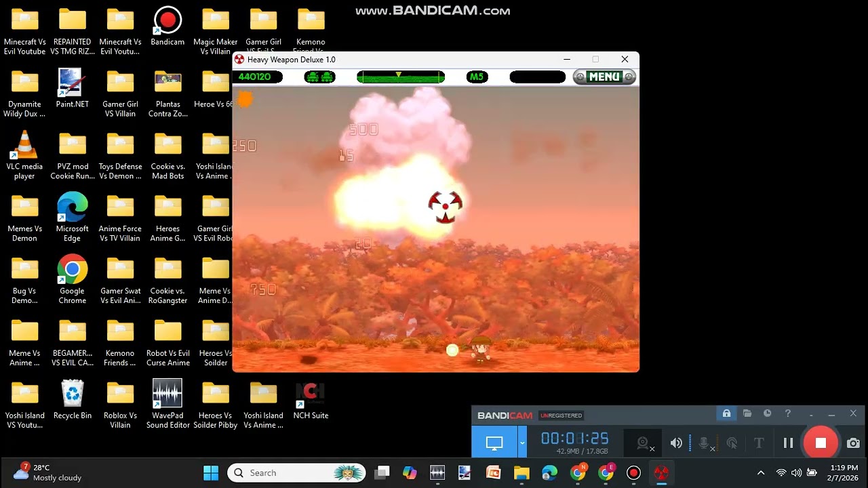Click the tank lives indicator in game
The height and width of the screenshot is (488, 868).
coord(319,77)
